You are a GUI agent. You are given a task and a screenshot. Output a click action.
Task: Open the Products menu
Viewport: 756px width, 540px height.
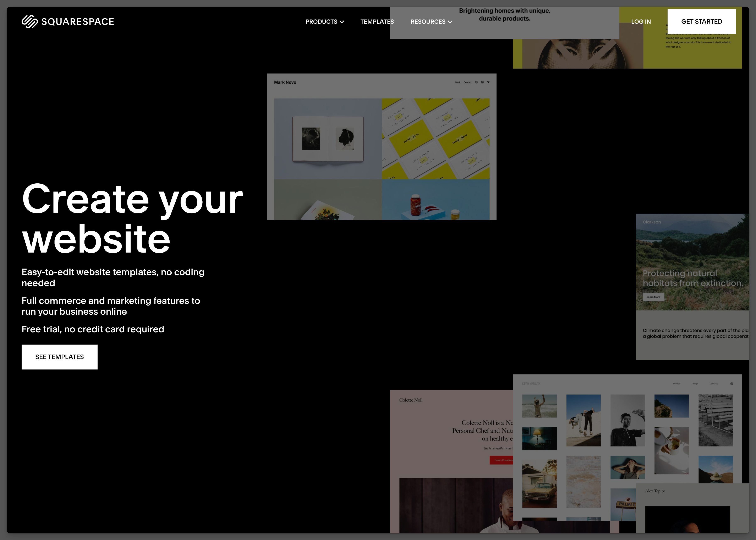pyautogui.click(x=325, y=22)
